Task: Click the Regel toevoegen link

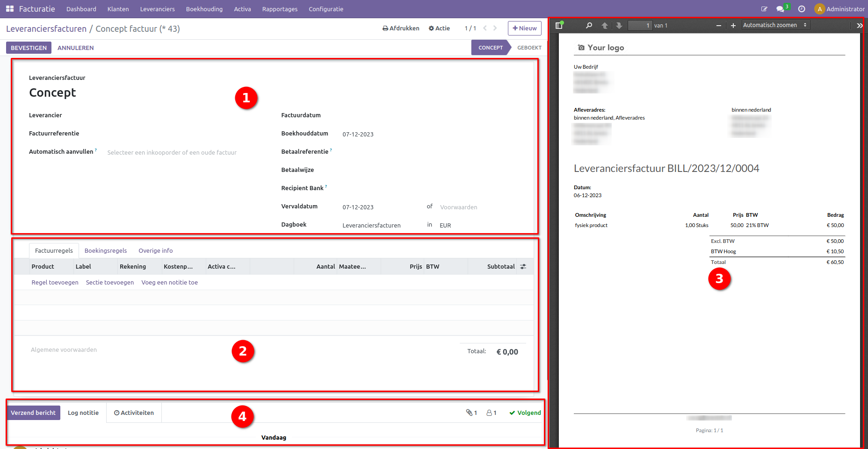Action: tap(55, 283)
